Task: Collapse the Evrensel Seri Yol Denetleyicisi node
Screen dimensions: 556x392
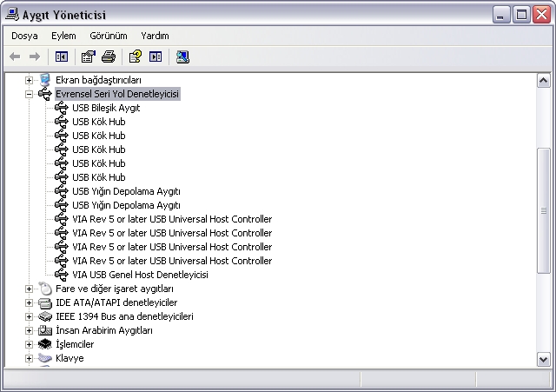Action: pyautogui.click(x=29, y=94)
